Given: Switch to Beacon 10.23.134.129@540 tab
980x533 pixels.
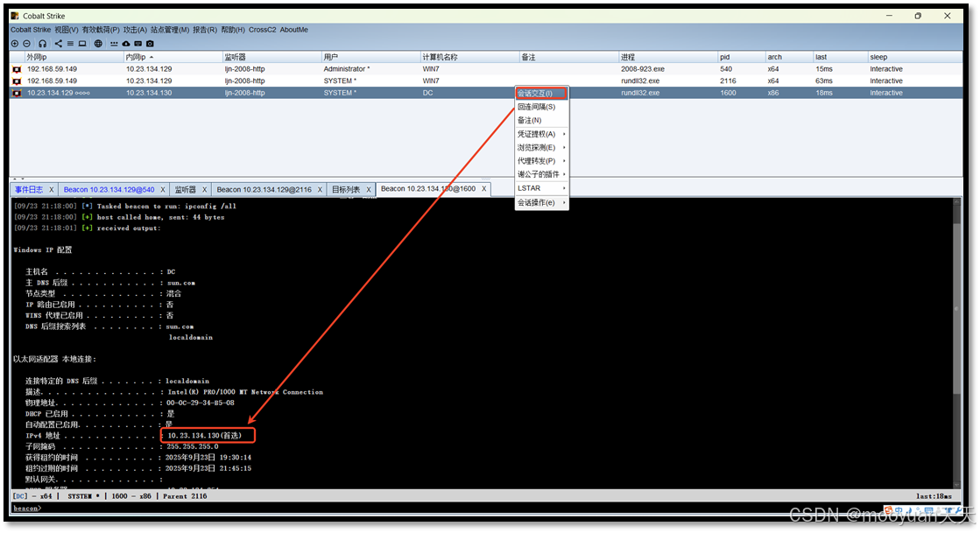Looking at the screenshot, I should point(109,189).
